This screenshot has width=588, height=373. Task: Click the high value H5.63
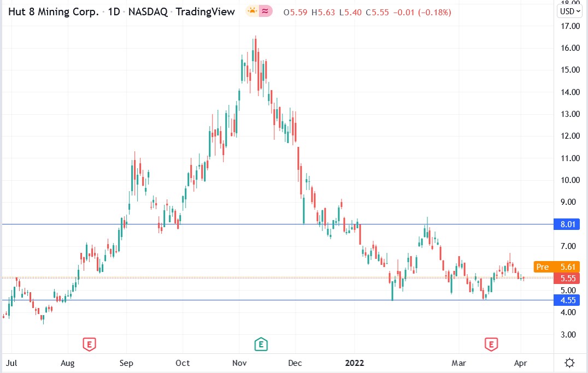pyautogui.click(x=324, y=13)
